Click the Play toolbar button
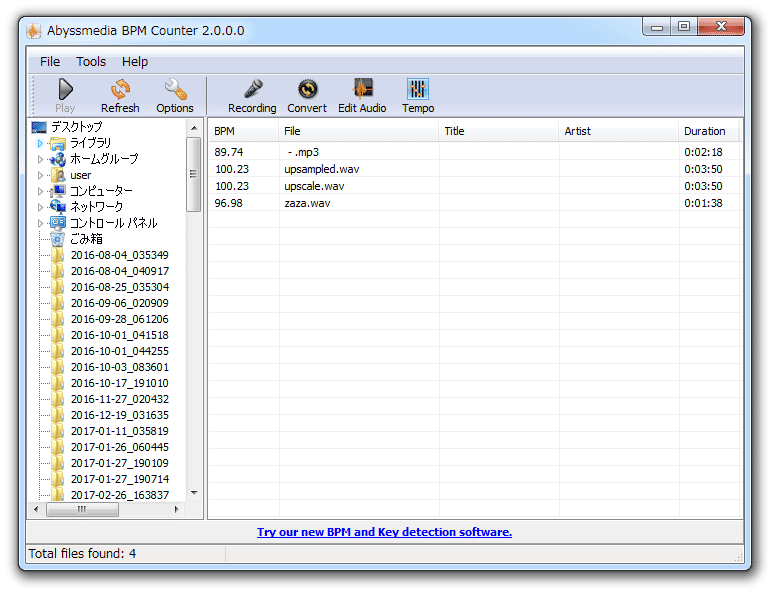 coord(65,96)
